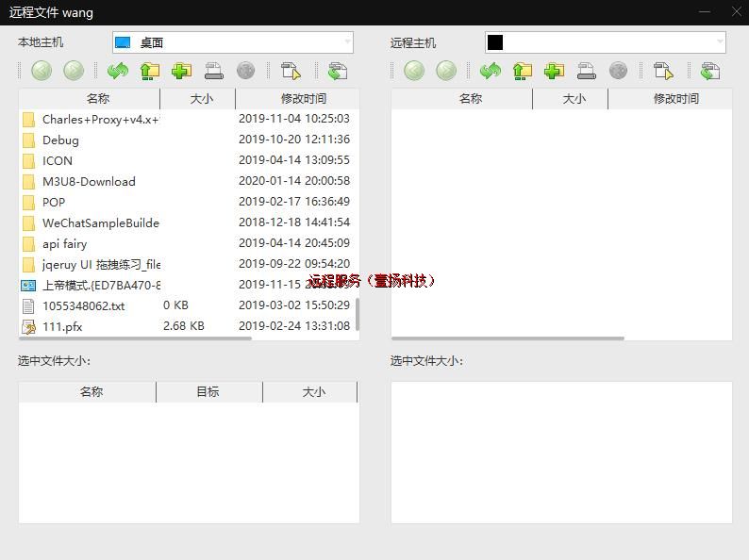Go up one folder in remote panel
This screenshot has width=749, height=560.
coord(522,71)
